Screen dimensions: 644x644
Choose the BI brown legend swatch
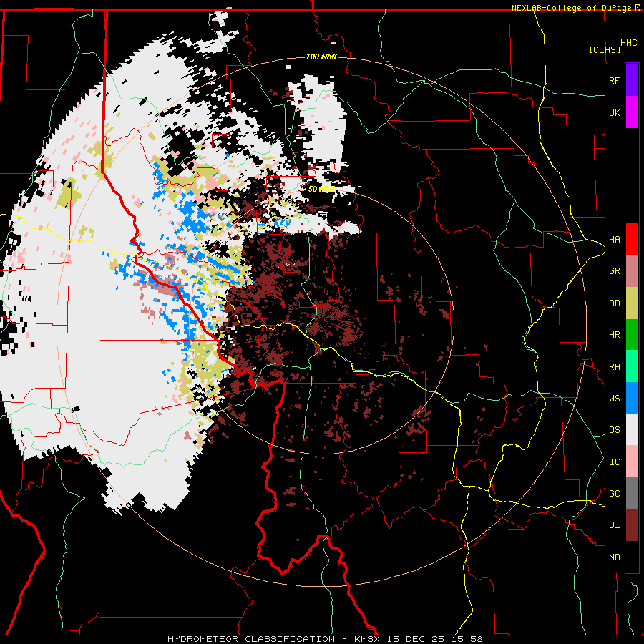[x=632, y=525]
